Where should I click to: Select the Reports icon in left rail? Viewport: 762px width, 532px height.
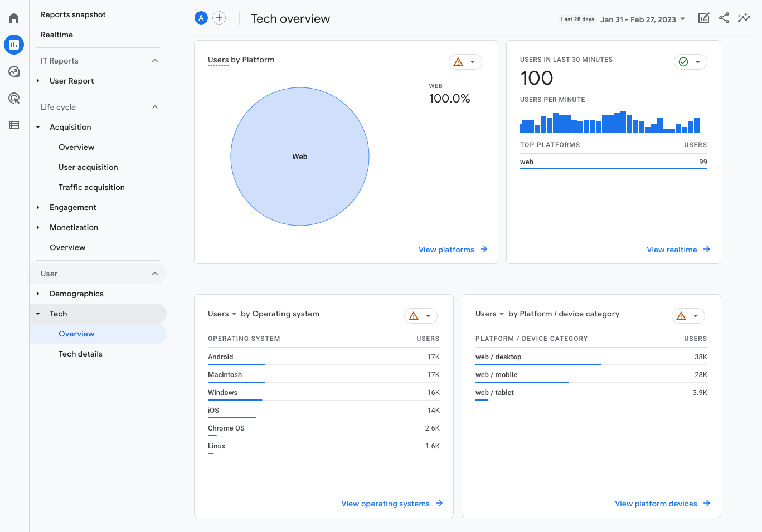coord(14,45)
